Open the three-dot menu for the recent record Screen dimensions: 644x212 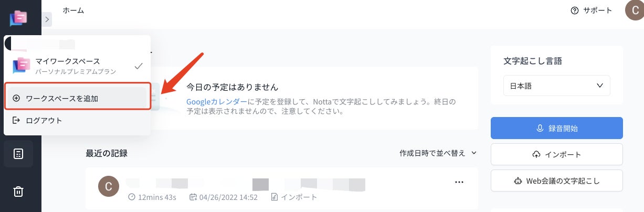[x=459, y=182]
